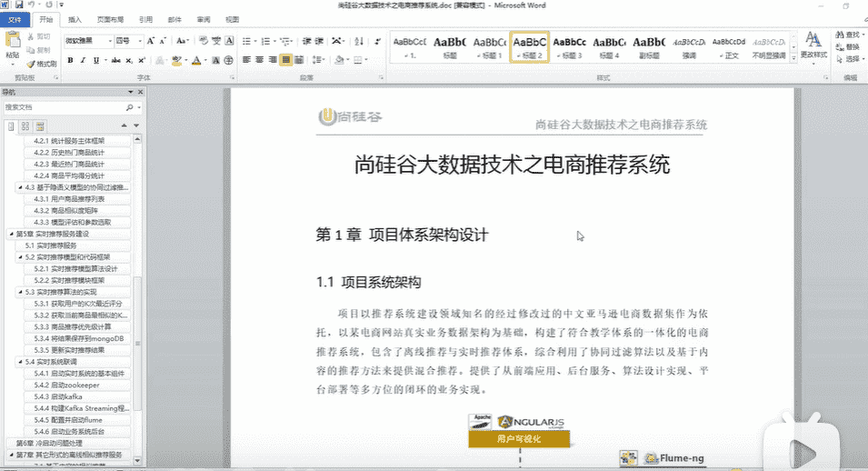
Task: Click the Phonetic Guide (文) icon
Action: [x=216, y=41]
